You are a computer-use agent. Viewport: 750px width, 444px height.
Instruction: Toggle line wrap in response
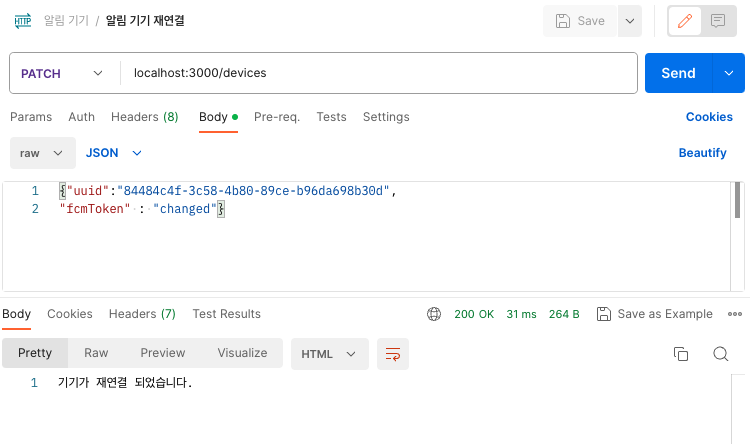(x=393, y=354)
